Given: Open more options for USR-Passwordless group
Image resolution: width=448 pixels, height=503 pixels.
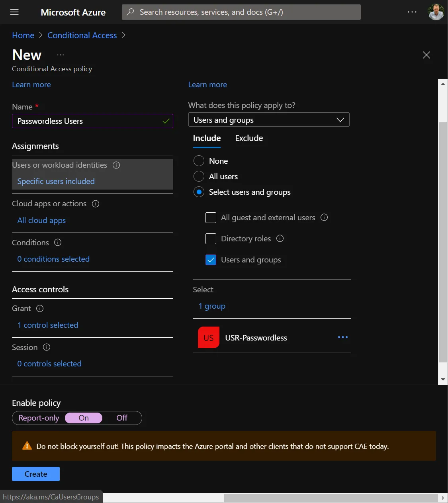Looking at the screenshot, I should 343,337.
